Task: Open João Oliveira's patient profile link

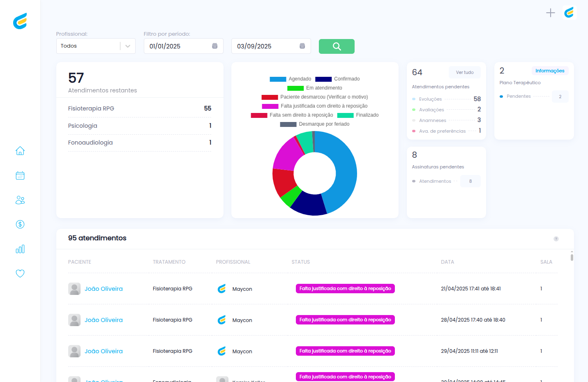Action: pos(103,288)
